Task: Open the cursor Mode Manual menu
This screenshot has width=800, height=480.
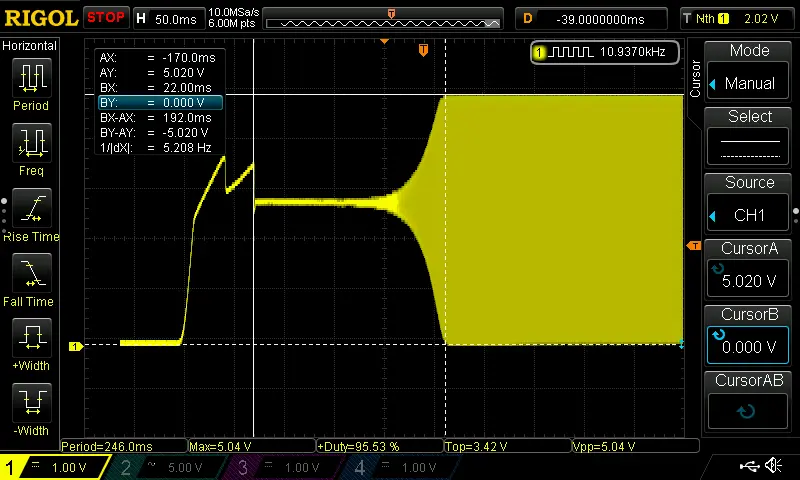Action: pos(749,70)
